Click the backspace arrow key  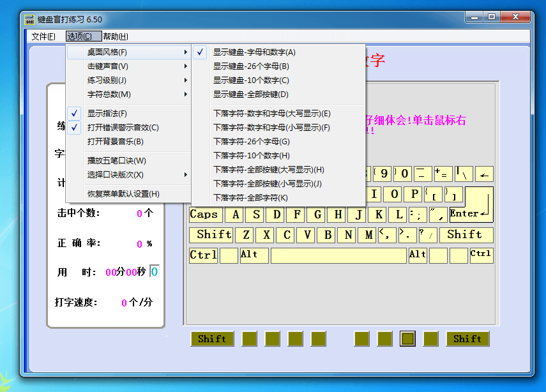click(x=485, y=174)
